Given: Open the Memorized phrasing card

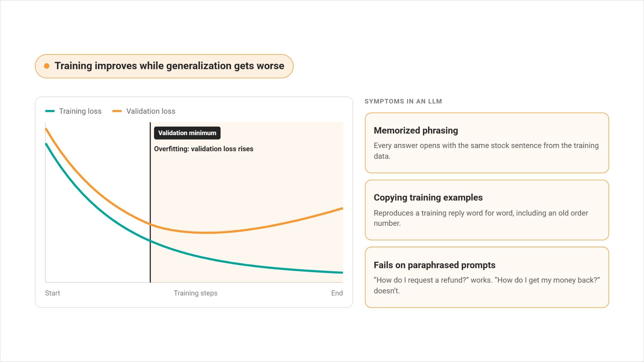Looking at the screenshot, I should pos(487,143).
